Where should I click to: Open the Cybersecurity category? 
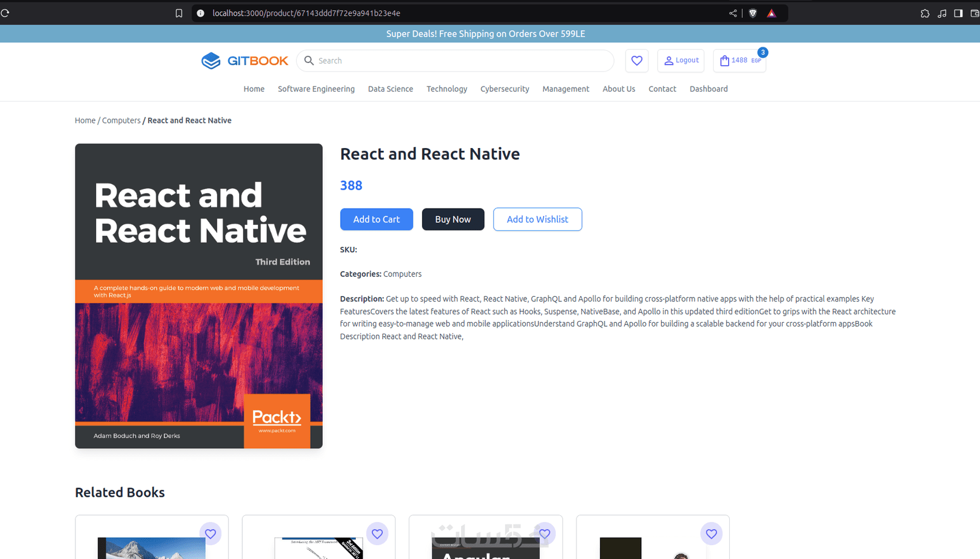tap(504, 89)
